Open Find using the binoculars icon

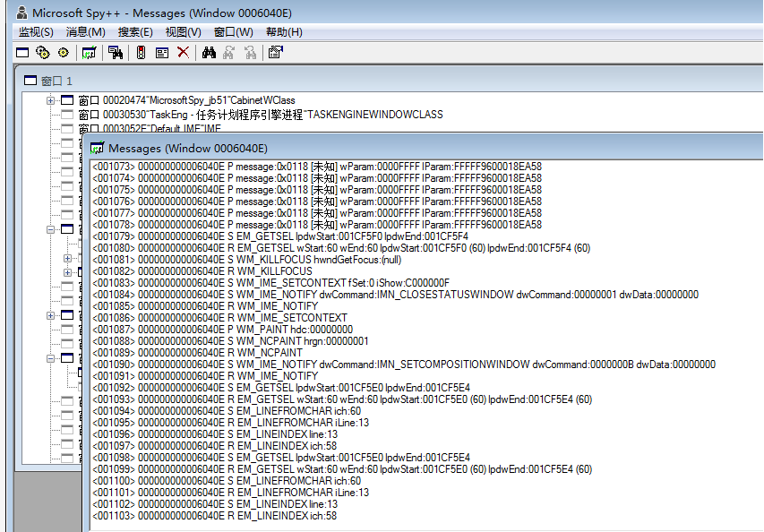click(210, 52)
